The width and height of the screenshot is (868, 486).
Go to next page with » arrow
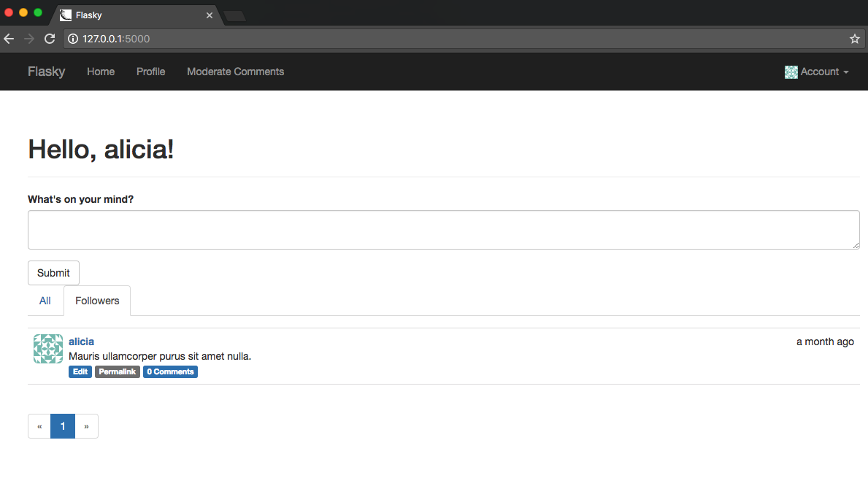(x=86, y=427)
